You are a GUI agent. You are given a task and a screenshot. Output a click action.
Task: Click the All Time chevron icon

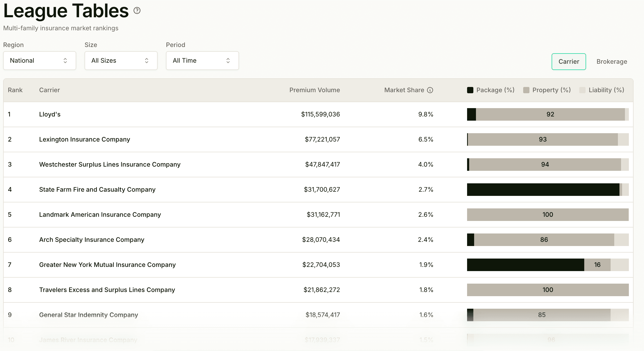point(228,61)
